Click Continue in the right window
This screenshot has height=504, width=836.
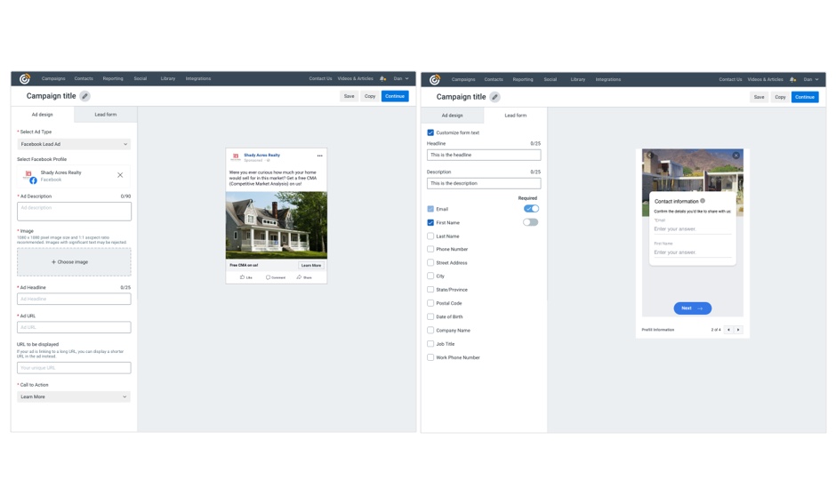pyautogui.click(x=805, y=97)
